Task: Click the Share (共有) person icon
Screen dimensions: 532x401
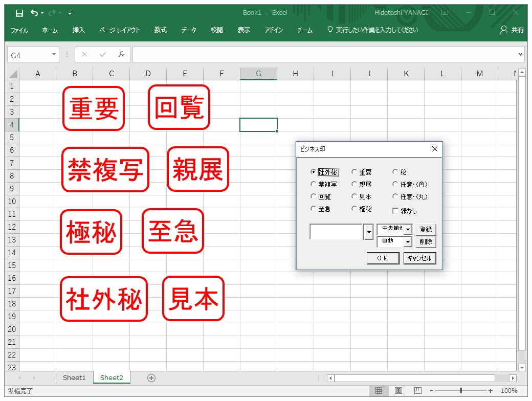Action: (503, 30)
